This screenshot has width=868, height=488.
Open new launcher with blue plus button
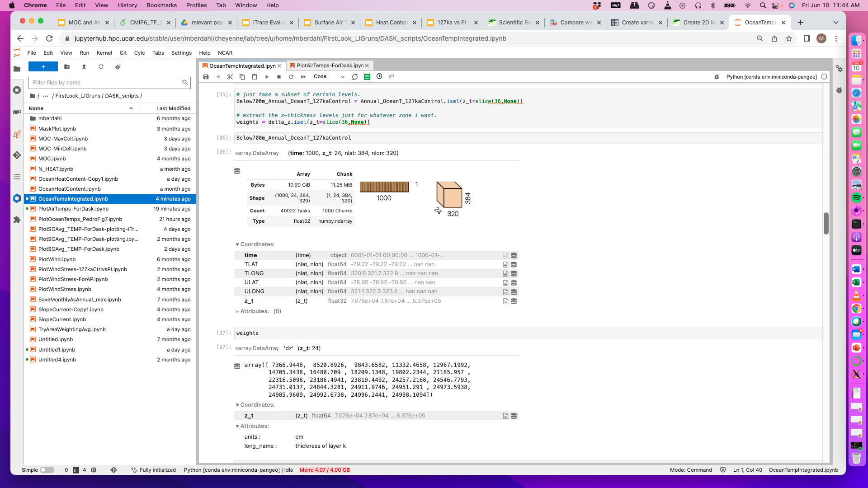click(x=43, y=67)
